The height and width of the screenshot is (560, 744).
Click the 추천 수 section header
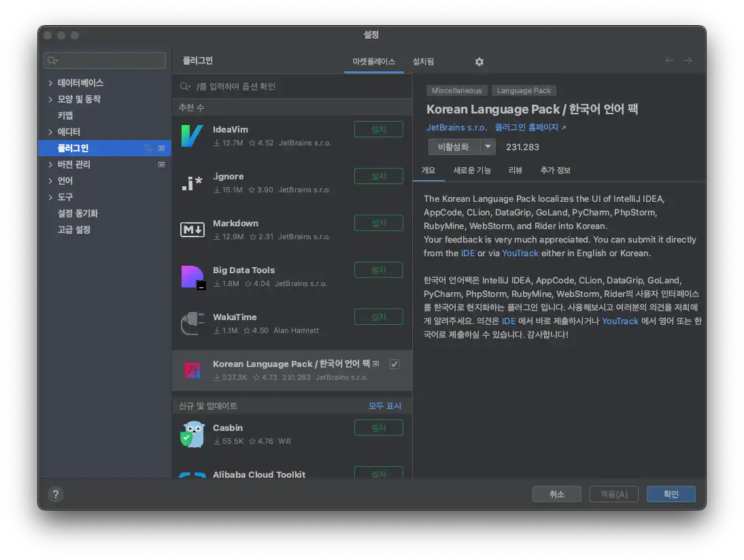pyautogui.click(x=292, y=107)
